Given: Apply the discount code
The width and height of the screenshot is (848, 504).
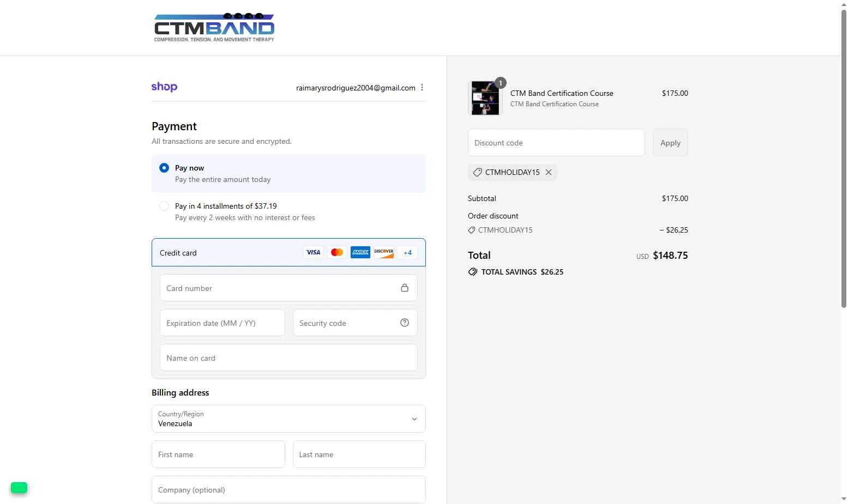Looking at the screenshot, I should [x=670, y=143].
